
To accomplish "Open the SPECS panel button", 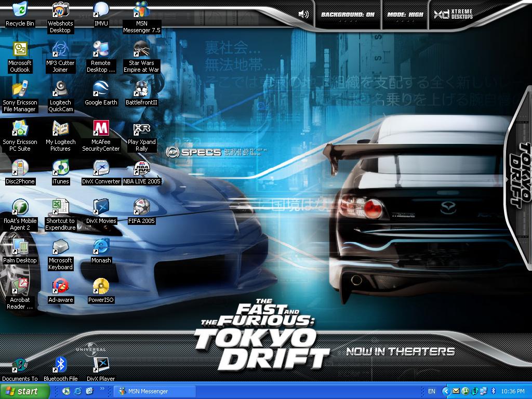I will click(x=194, y=152).
